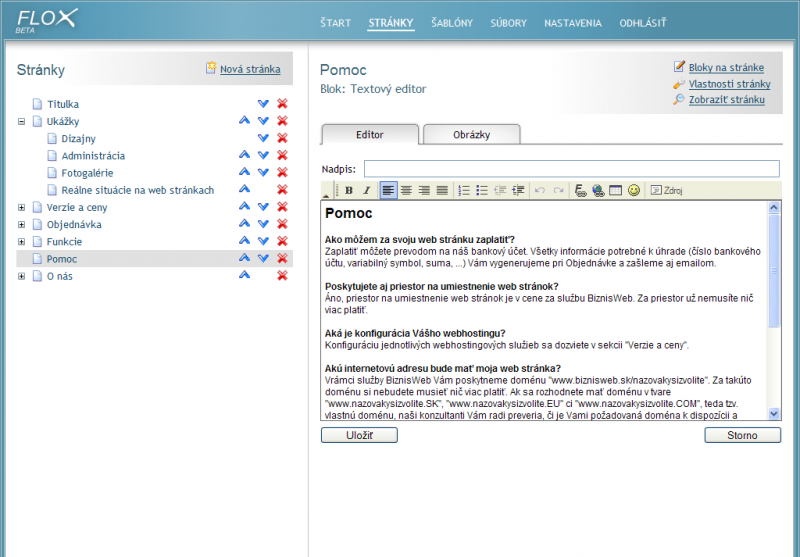Viewport: 800px width, 557px height.
Task: Open ŠTART in top navigation
Action: pos(335,23)
